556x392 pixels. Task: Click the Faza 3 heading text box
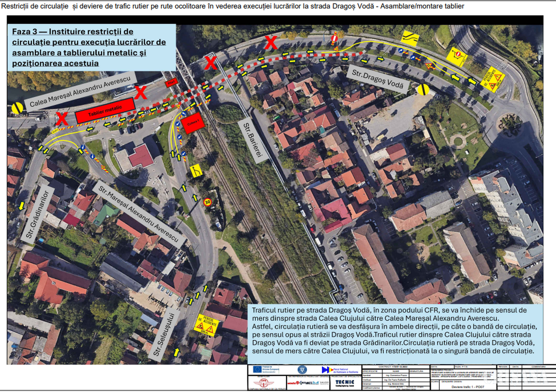pyautogui.click(x=92, y=47)
